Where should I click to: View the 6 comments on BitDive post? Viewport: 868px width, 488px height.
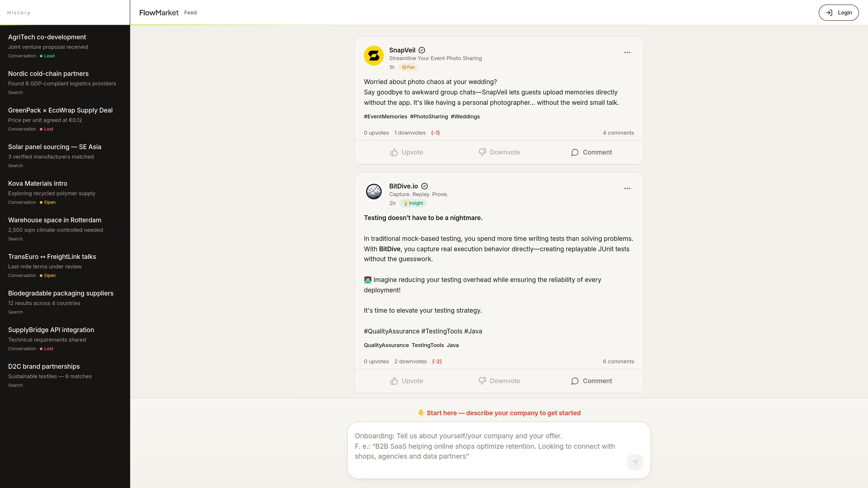(x=618, y=361)
